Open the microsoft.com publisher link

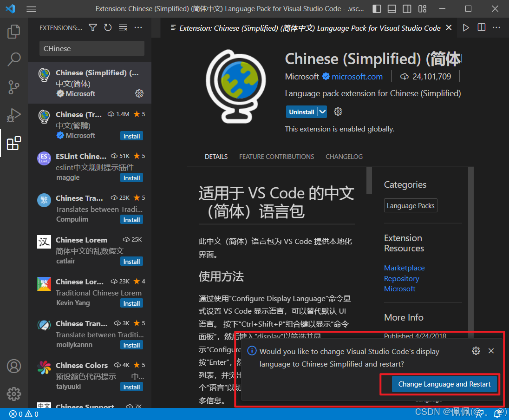coord(357,77)
